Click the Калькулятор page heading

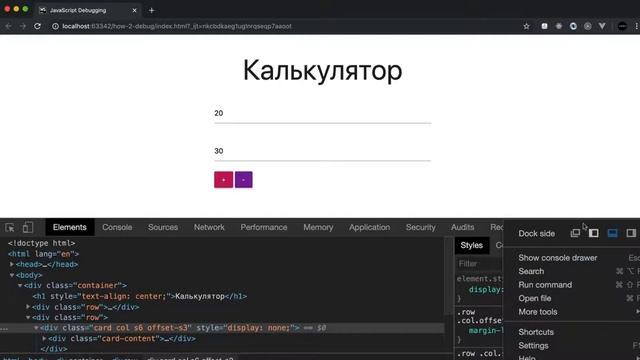[322, 71]
